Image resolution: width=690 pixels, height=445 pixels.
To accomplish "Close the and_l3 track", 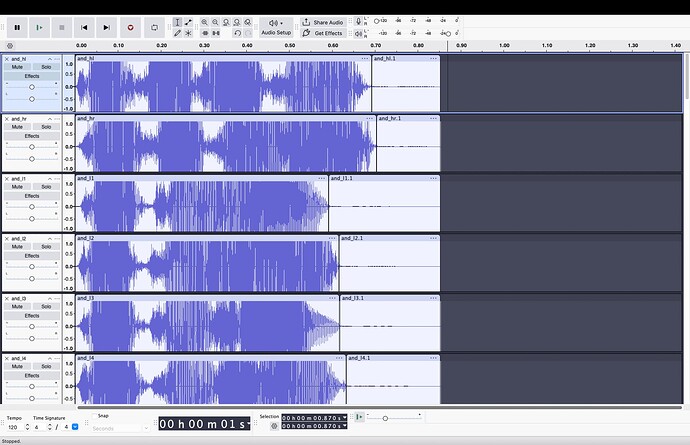I will pos(7,298).
